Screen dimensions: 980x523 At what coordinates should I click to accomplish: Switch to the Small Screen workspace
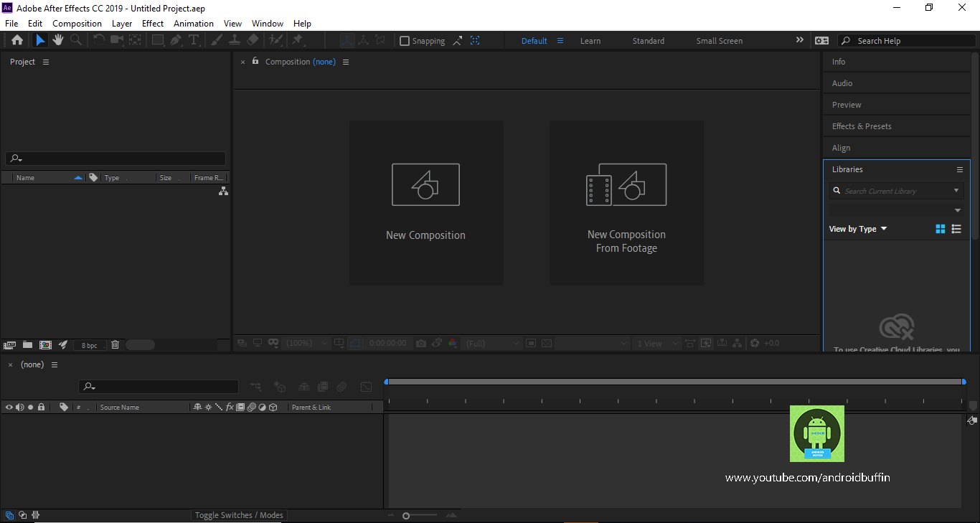(719, 41)
